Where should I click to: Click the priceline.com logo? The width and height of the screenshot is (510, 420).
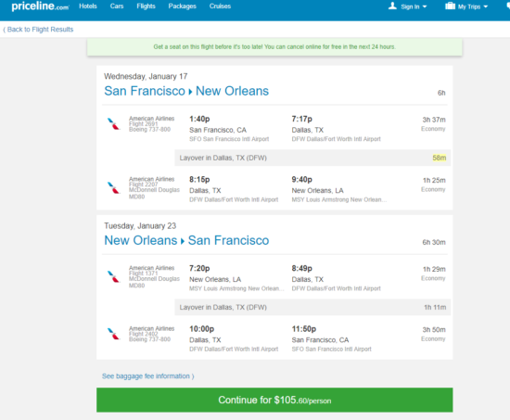click(x=40, y=6)
